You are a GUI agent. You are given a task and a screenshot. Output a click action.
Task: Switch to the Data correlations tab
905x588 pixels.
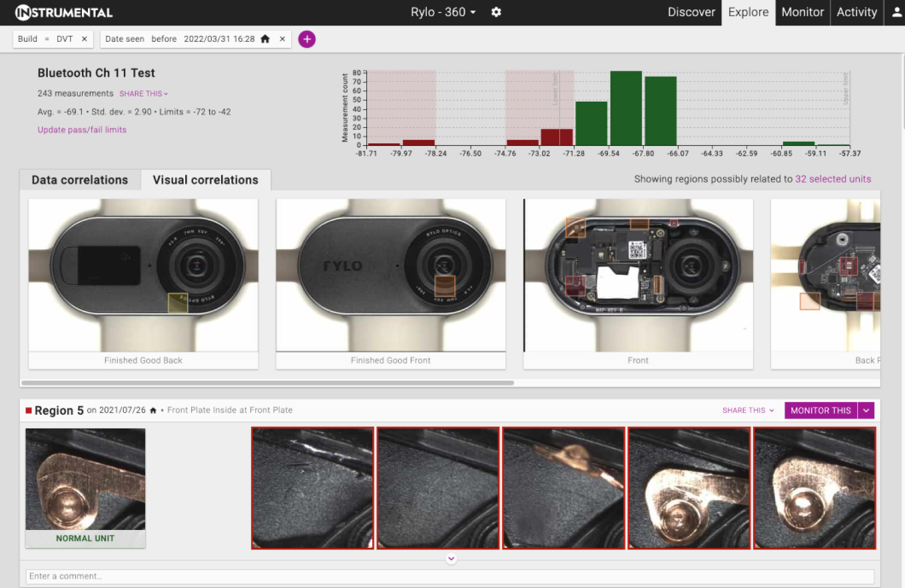click(80, 180)
